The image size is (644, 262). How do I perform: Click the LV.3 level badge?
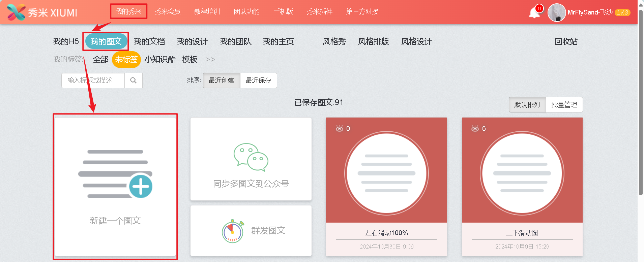pyautogui.click(x=622, y=12)
